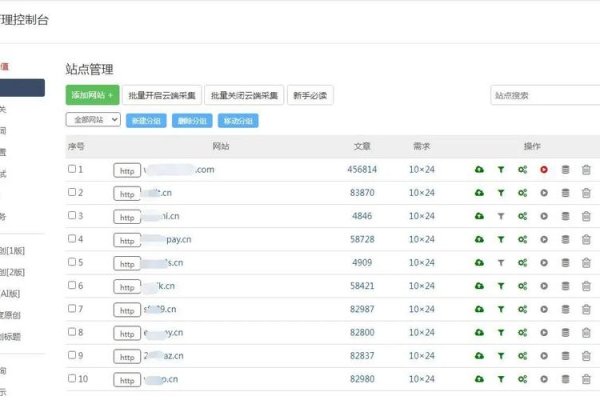
Task: Click the funnel filter icon in row 10
Action: [501, 379]
